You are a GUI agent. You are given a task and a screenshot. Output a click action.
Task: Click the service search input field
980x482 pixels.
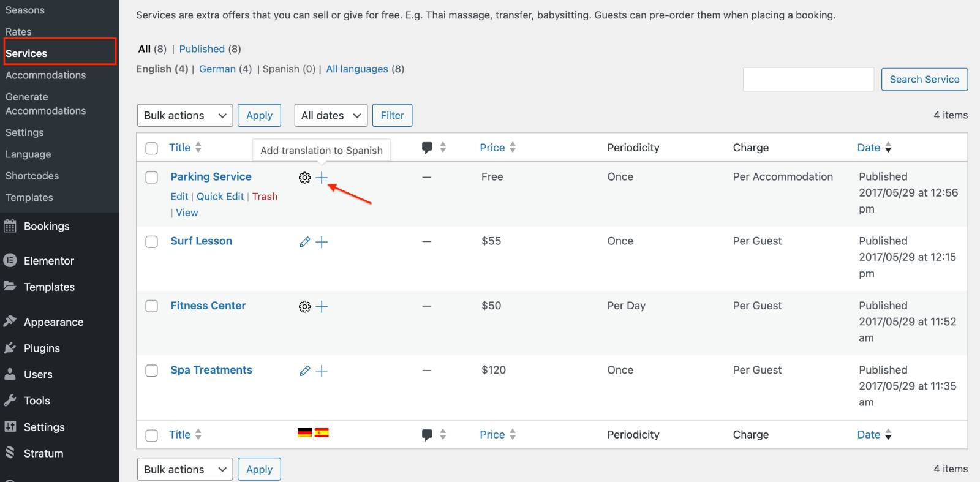coord(808,80)
